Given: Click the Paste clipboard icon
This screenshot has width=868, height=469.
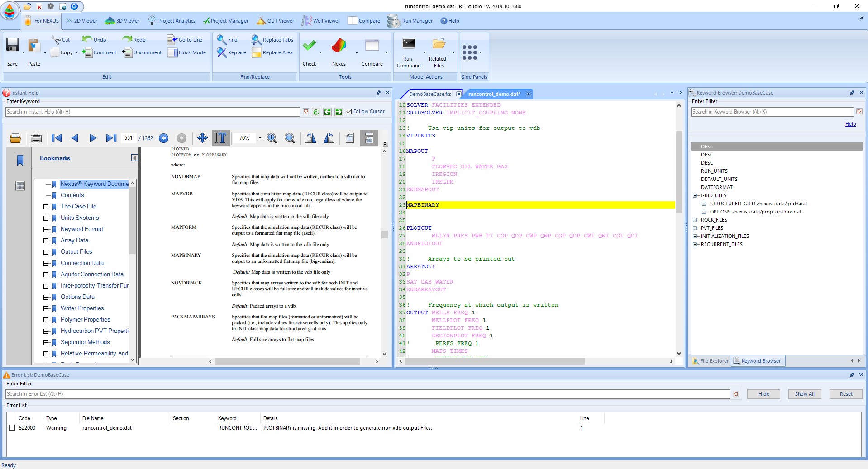Looking at the screenshot, I should click(x=33, y=46).
